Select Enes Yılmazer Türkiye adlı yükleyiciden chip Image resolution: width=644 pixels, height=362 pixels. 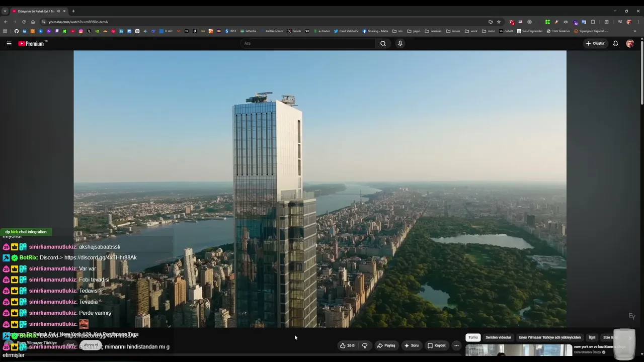(x=550, y=337)
